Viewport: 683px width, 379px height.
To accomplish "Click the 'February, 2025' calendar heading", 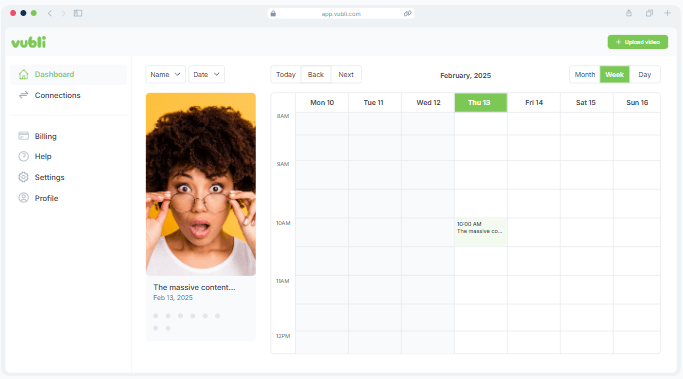I will click(x=466, y=75).
